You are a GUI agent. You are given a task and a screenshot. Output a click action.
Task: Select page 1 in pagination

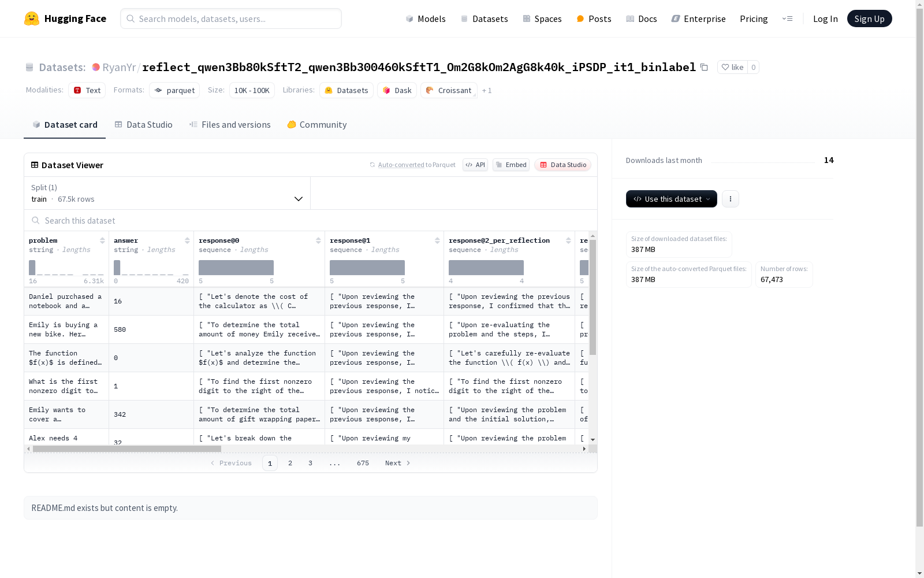[270, 463]
